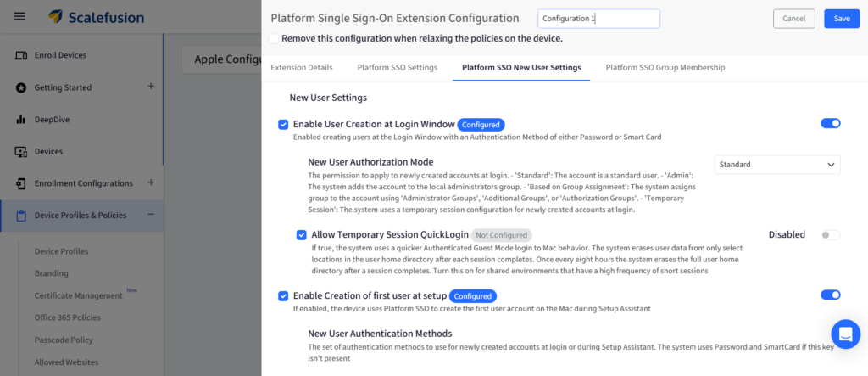This screenshot has height=376, width=868.
Task: Open the New User Authorization Mode dropdown
Action: point(776,165)
